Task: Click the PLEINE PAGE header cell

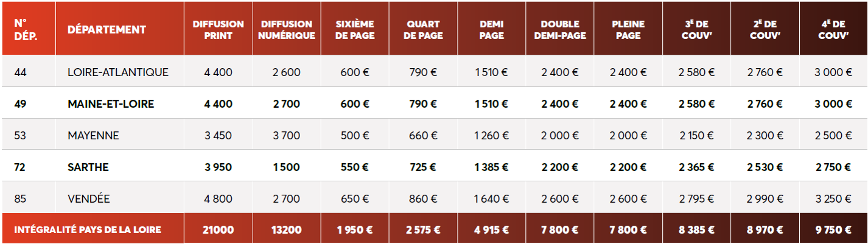Action: coord(628,29)
